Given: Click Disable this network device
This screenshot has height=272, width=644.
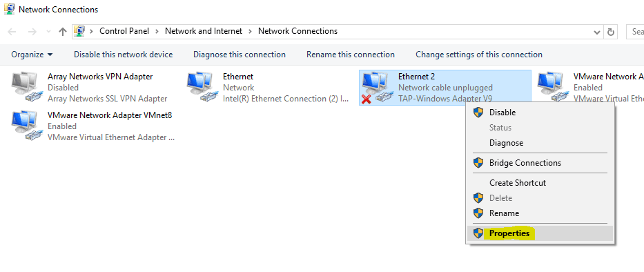Looking at the screenshot, I should (124, 55).
